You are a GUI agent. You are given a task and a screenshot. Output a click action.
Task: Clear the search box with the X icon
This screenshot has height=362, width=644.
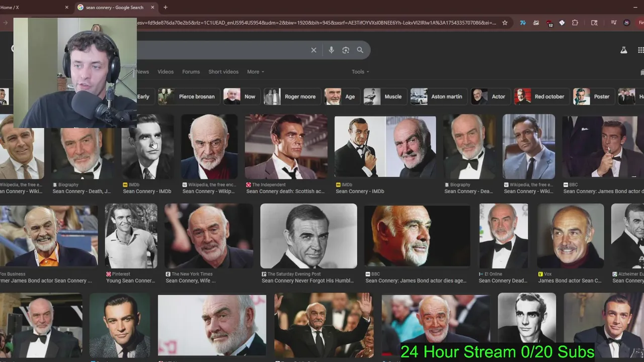(x=313, y=50)
